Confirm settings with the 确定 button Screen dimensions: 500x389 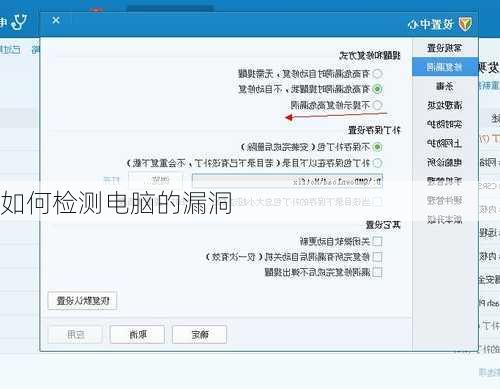click(200, 334)
